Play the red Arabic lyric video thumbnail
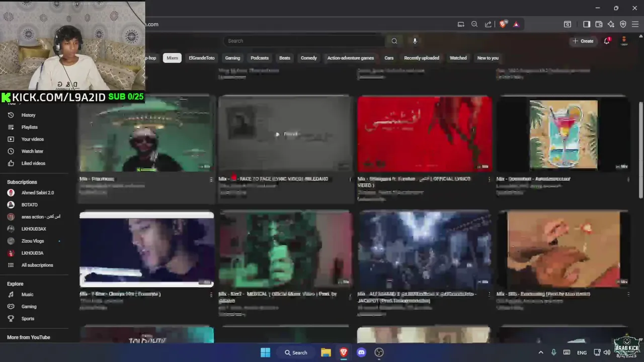This screenshot has height=362, width=644. 425,134
